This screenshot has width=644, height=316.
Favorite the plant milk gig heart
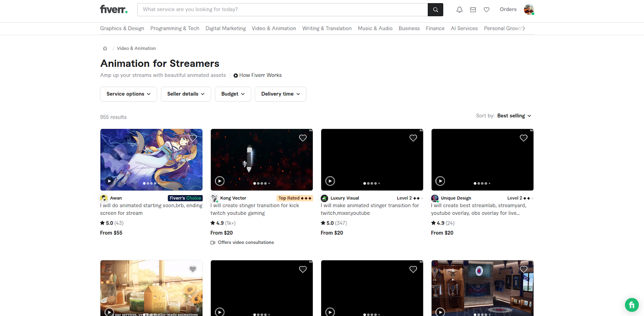click(193, 269)
